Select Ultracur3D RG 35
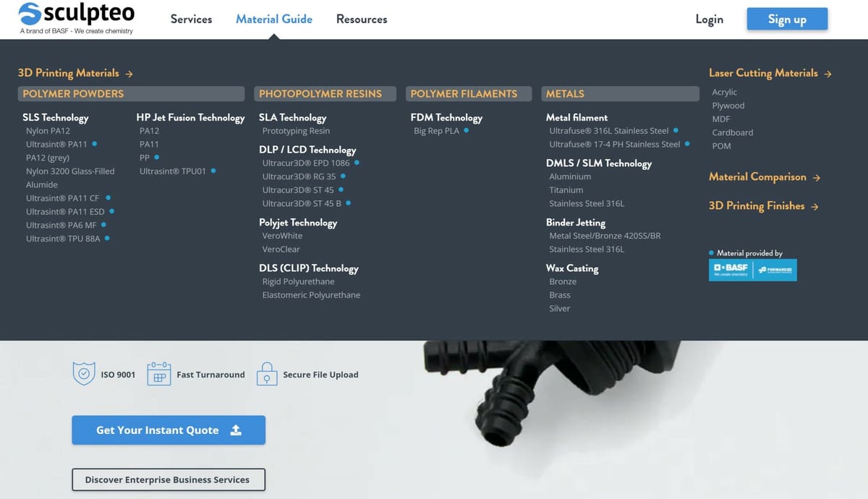 click(x=299, y=176)
